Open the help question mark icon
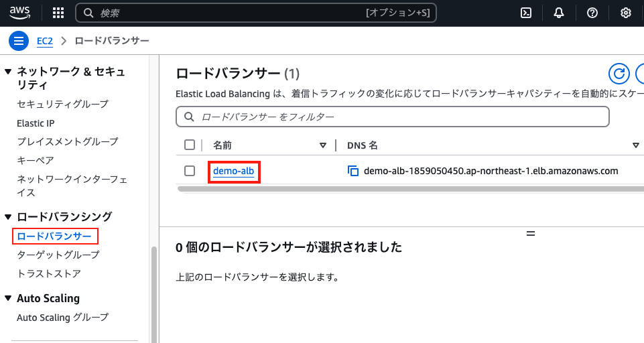644x343 pixels. (592, 13)
